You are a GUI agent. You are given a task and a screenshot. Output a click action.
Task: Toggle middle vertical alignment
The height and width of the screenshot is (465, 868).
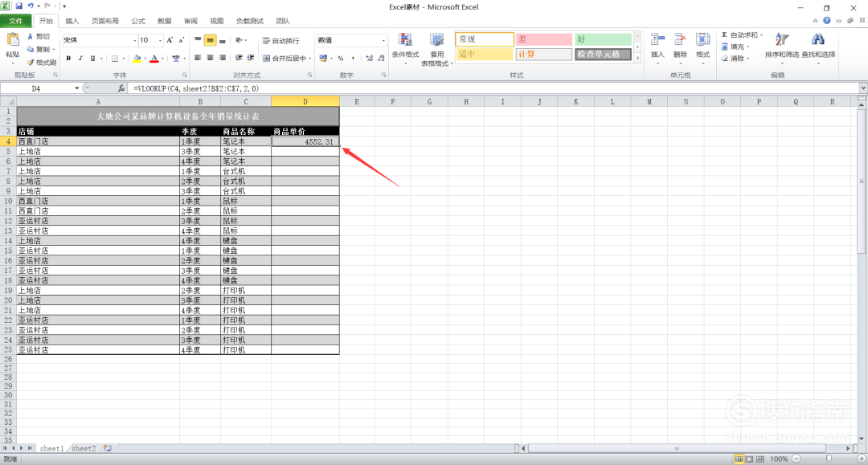(x=210, y=40)
